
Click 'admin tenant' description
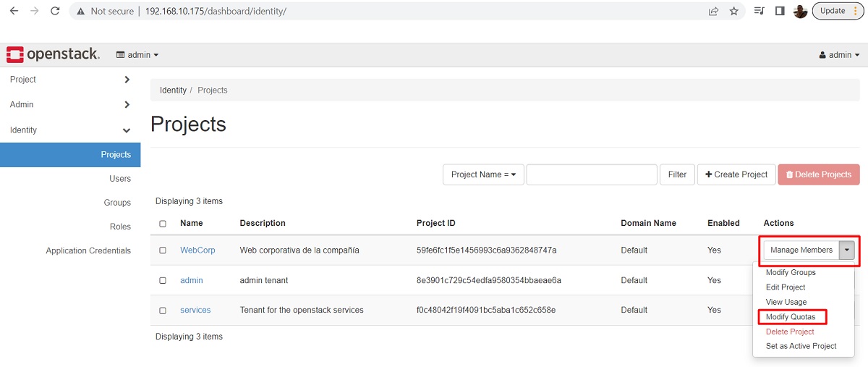pyautogui.click(x=264, y=281)
